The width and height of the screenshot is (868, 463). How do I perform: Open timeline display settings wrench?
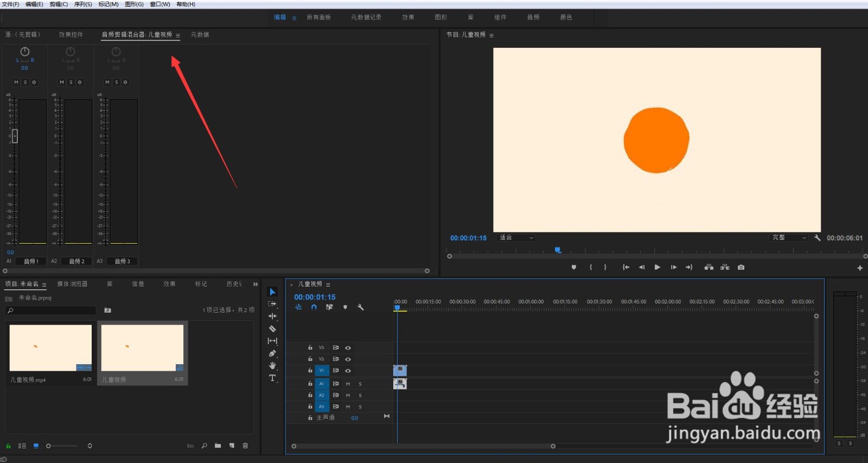(x=360, y=307)
